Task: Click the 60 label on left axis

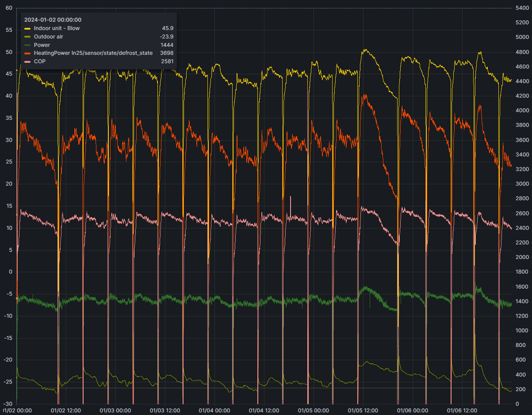Action: coord(9,8)
